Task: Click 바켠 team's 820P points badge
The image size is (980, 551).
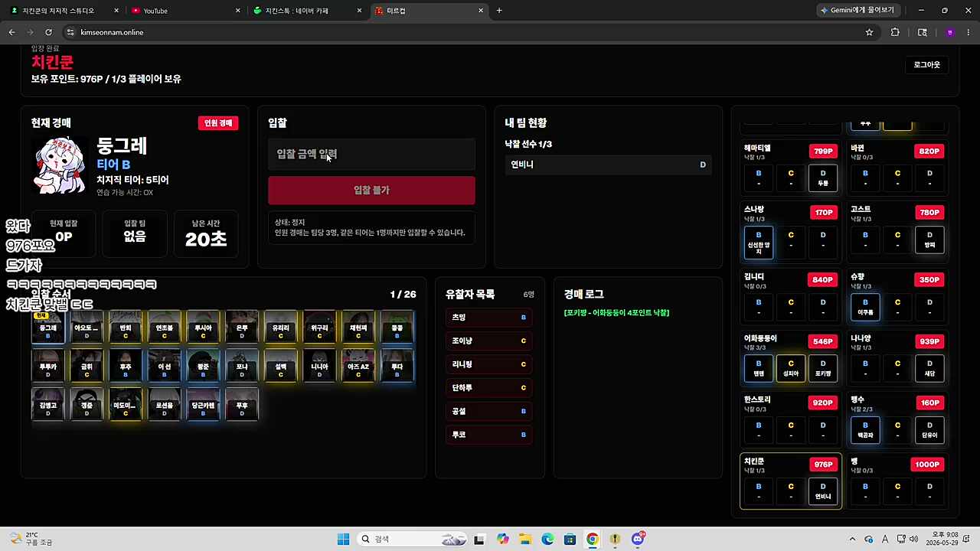Action: (x=929, y=151)
